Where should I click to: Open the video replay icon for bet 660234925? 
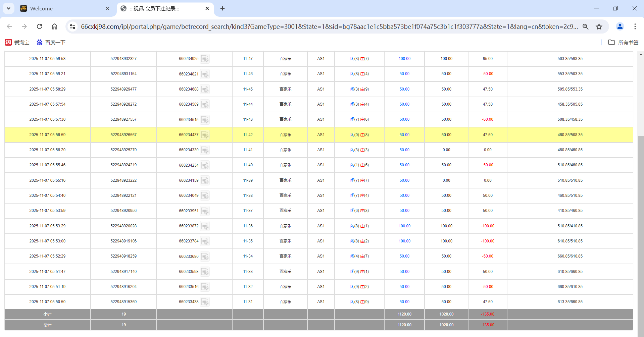[205, 59]
